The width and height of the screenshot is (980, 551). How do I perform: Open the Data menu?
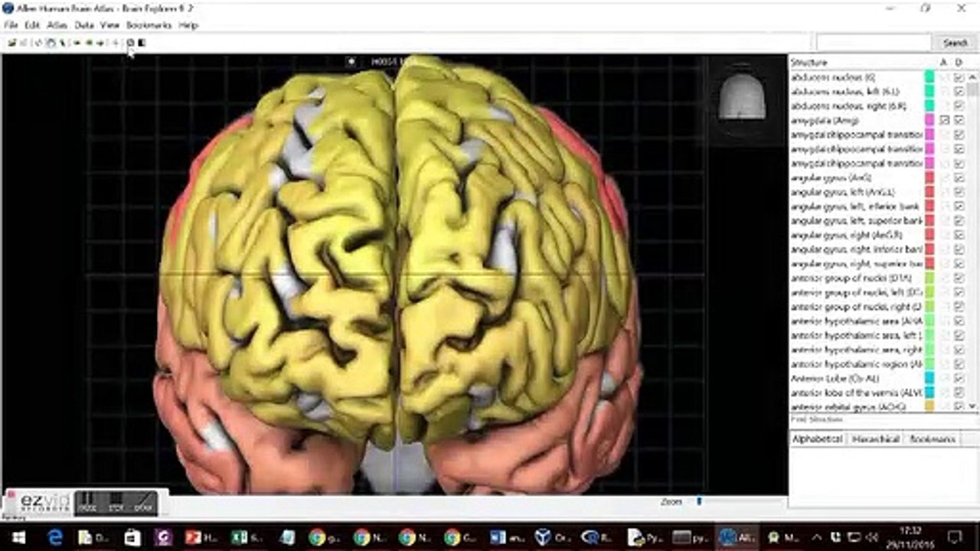[x=84, y=25]
